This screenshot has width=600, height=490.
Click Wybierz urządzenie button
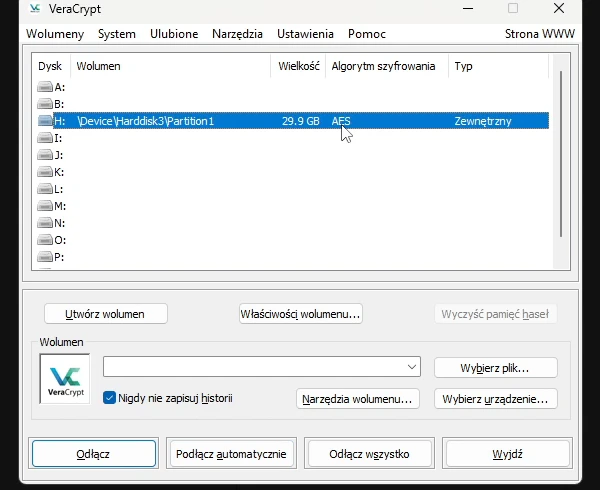[496, 399]
